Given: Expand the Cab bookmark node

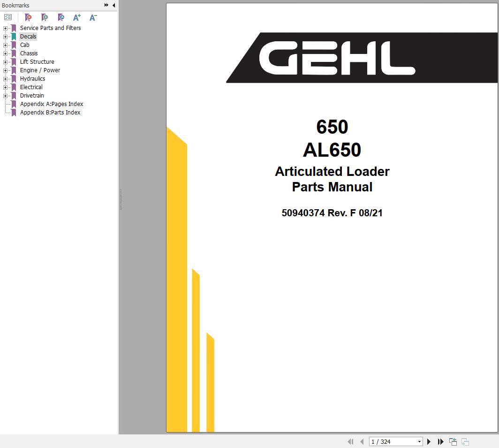Looking at the screenshot, I should click(5, 45).
